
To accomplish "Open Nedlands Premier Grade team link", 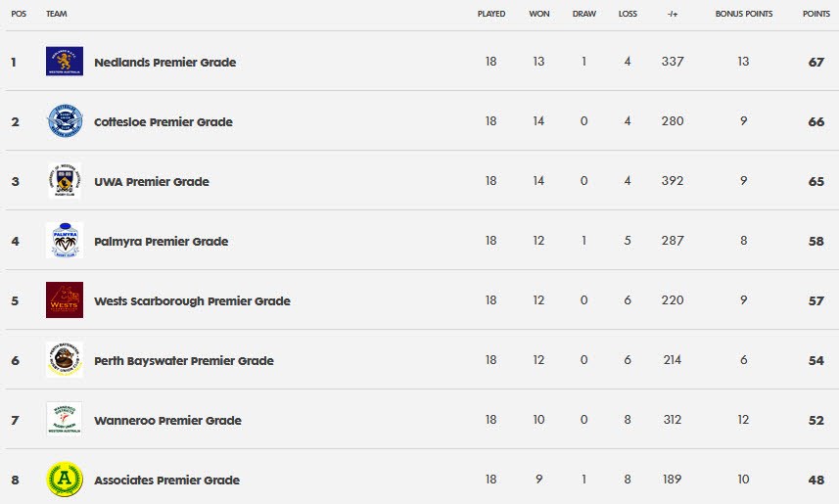I will pyautogui.click(x=164, y=62).
